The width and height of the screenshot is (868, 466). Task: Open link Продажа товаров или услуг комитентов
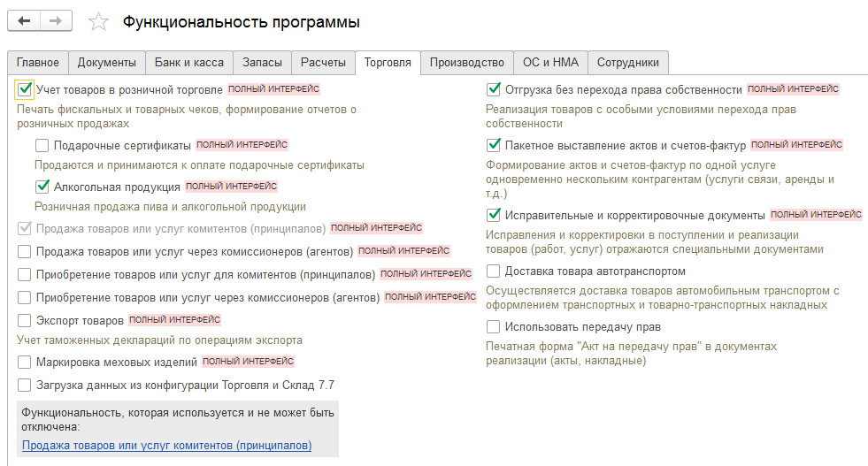click(x=166, y=446)
